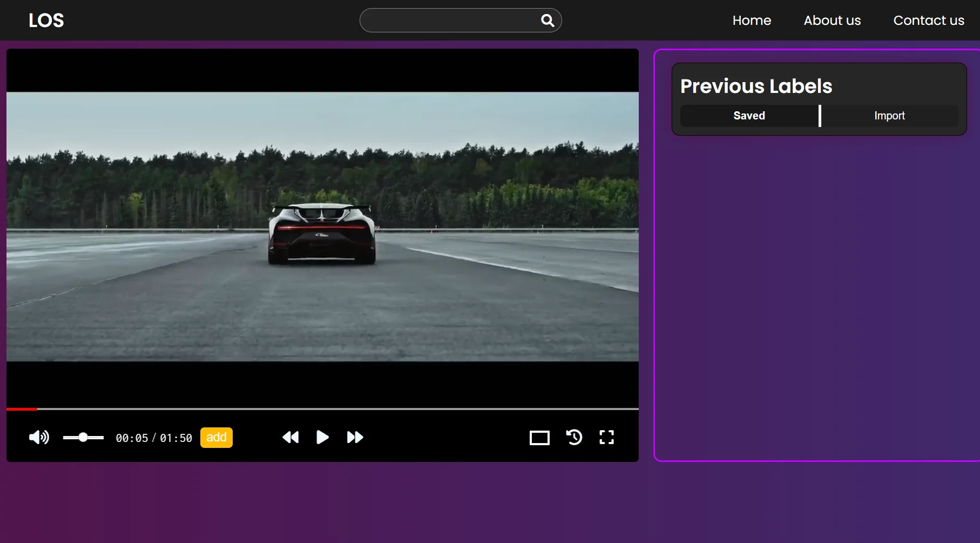This screenshot has width=980, height=543.
Task: Enter fullscreen mode
Action: click(x=606, y=437)
